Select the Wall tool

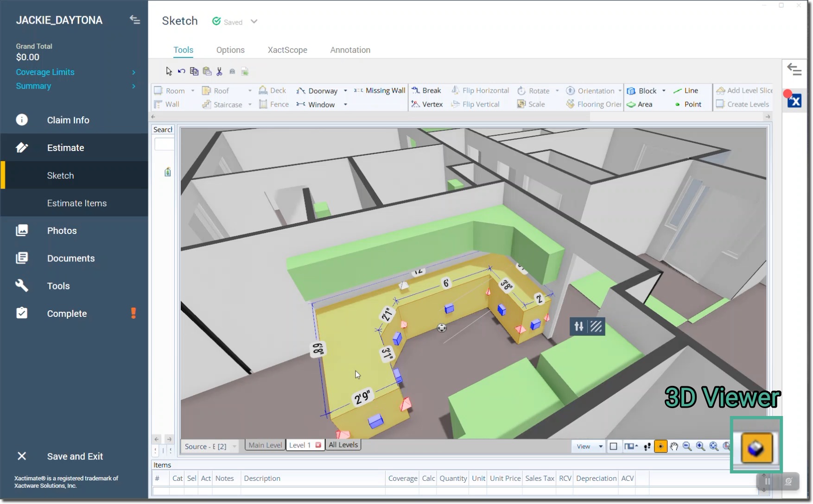(167, 104)
